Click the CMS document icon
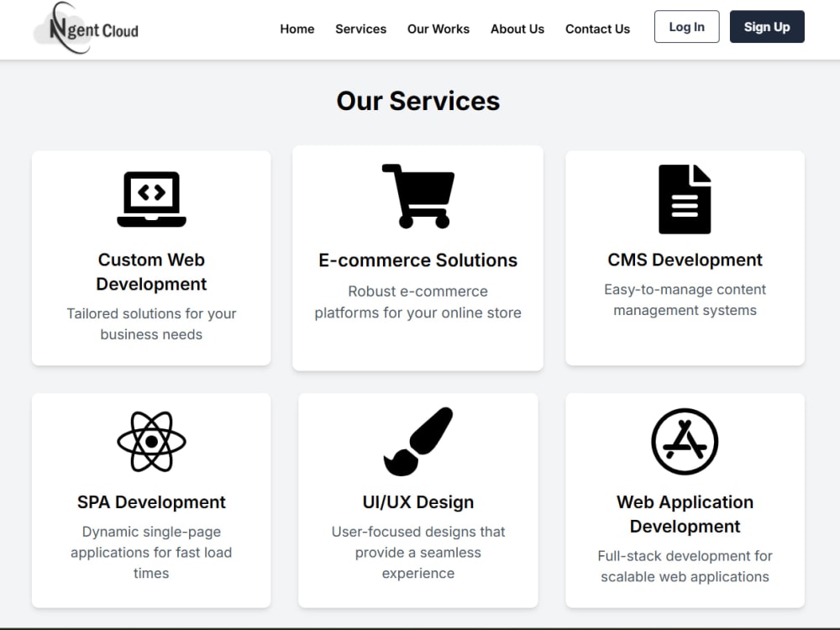The width and height of the screenshot is (840, 630). tap(685, 199)
